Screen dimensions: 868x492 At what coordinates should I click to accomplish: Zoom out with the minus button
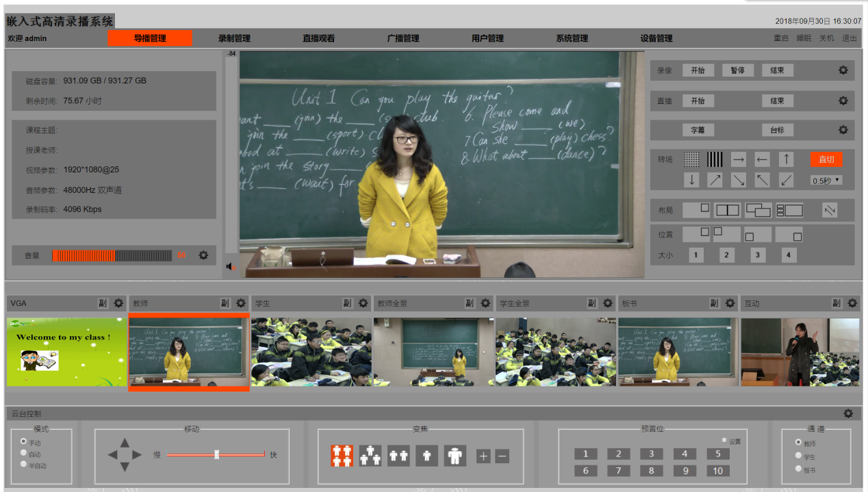pyautogui.click(x=502, y=456)
